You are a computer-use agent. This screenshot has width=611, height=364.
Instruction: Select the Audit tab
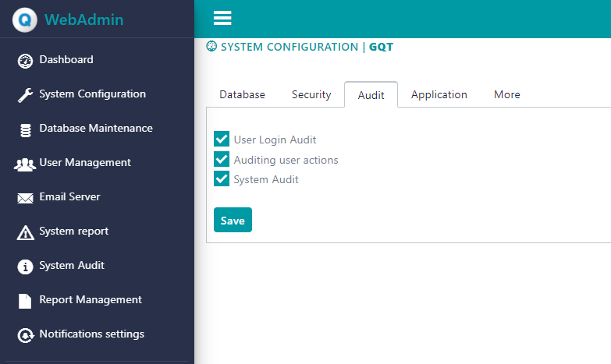click(371, 94)
